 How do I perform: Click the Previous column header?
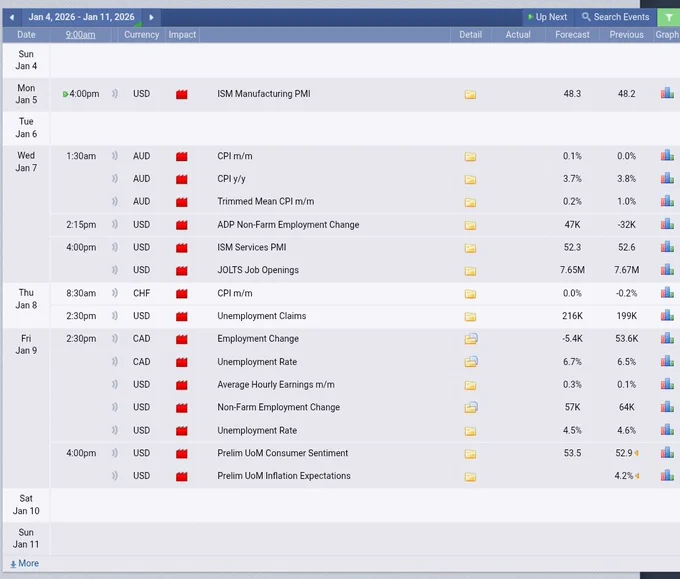point(626,35)
